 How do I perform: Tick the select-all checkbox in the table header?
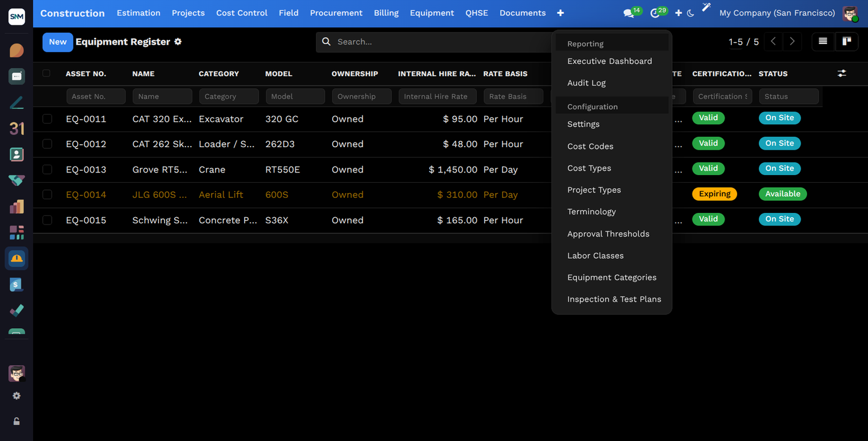tap(46, 74)
